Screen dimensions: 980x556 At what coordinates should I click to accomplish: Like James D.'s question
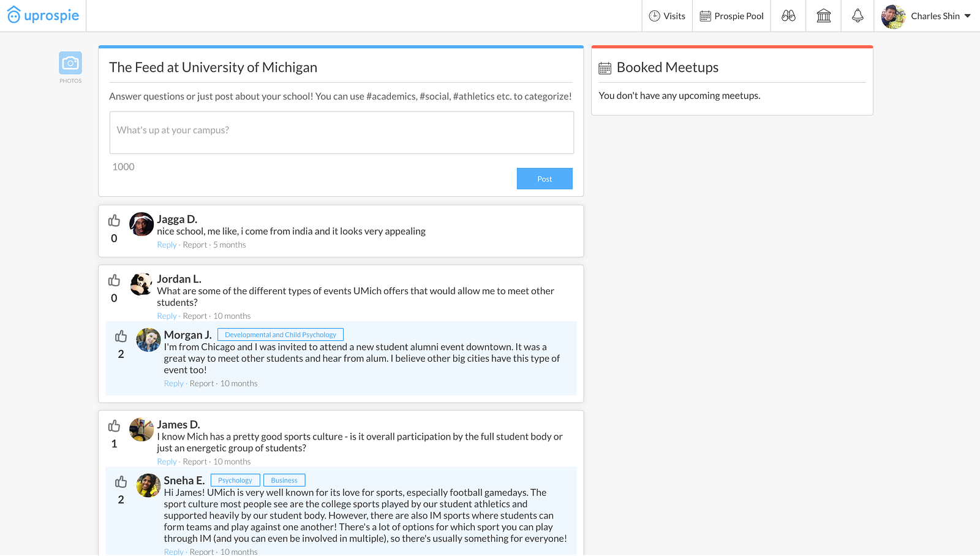coord(114,426)
